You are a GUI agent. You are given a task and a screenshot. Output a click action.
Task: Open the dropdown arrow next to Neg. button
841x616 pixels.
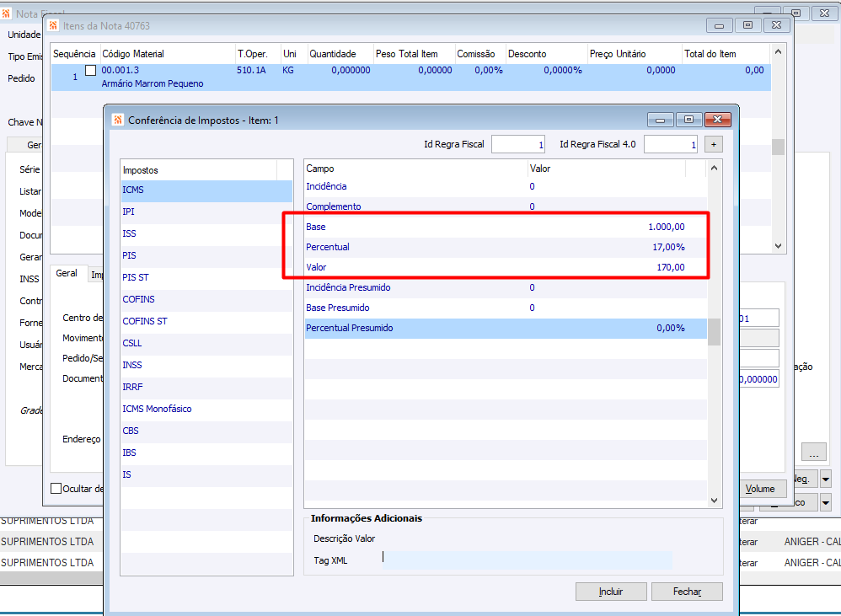826,479
